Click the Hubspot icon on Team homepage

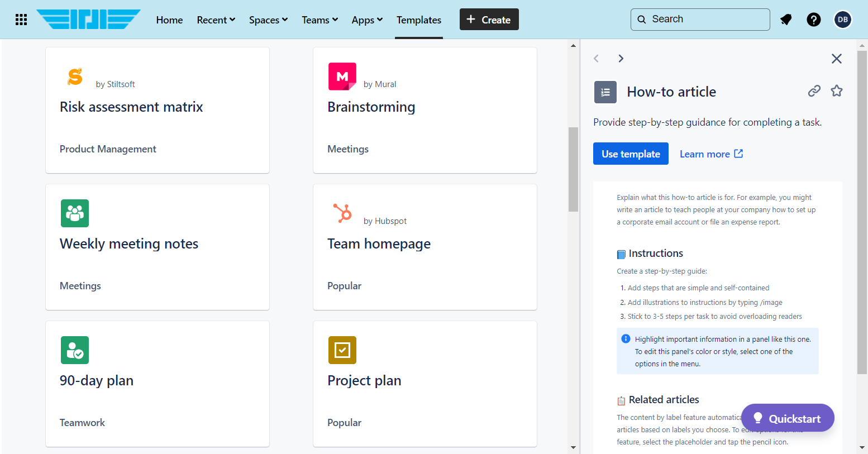coord(342,213)
